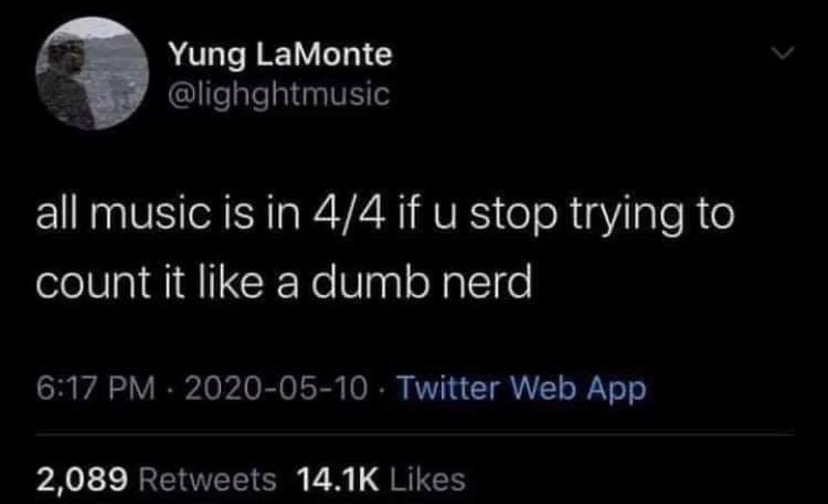The image size is (828, 504).
Task: Click the word Likes
Action: [427, 480]
